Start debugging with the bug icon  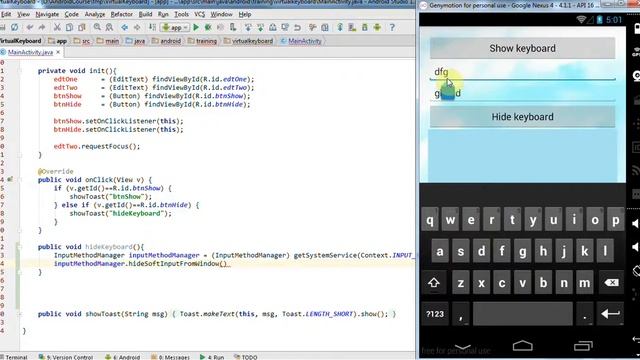pos(208,27)
